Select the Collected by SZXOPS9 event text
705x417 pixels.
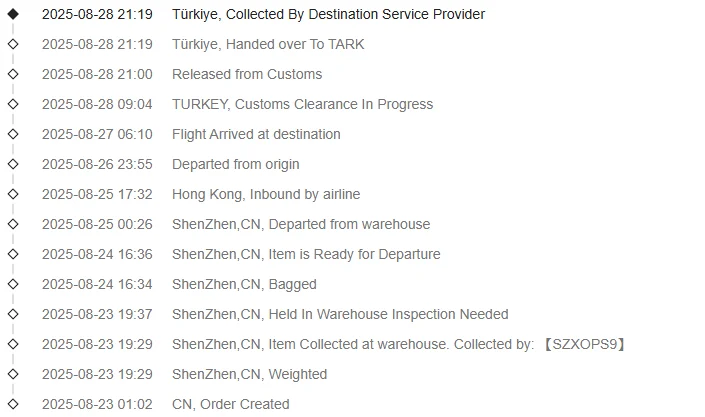pyautogui.click(x=399, y=344)
